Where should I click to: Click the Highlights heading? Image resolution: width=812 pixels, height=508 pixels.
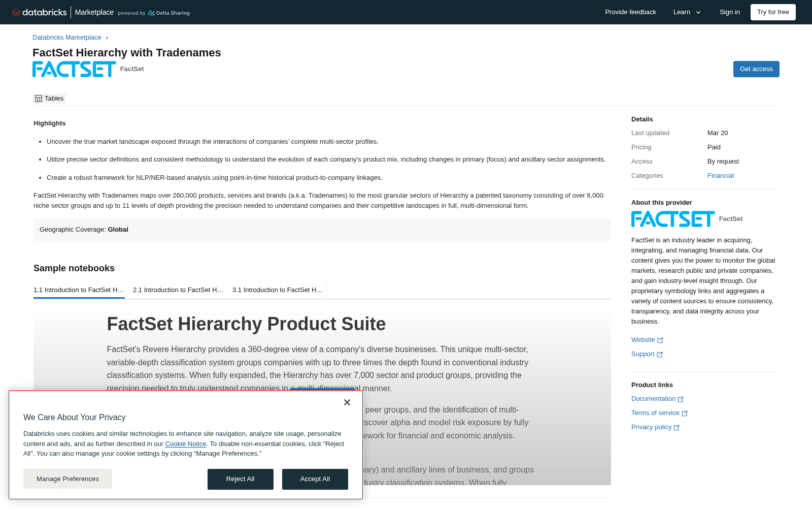pos(50,123)
